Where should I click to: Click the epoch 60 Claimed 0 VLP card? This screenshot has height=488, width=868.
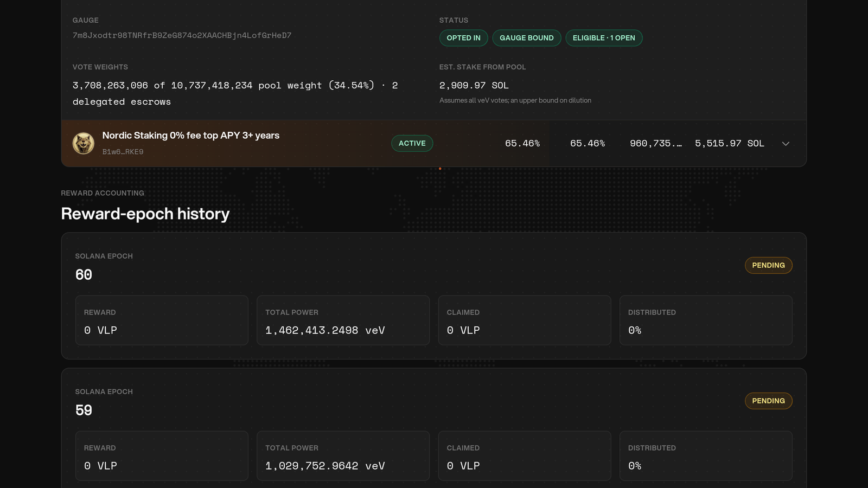pos(525,320)
